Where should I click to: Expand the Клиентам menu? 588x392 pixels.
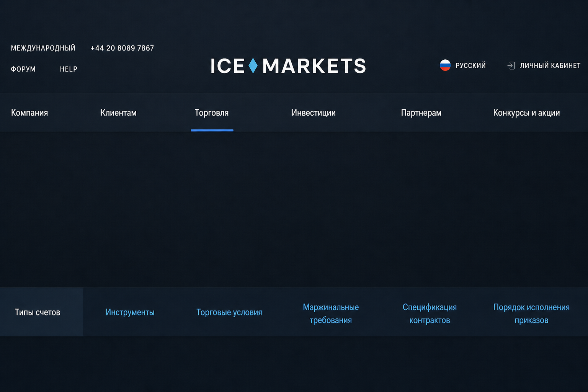click(119, 113)
